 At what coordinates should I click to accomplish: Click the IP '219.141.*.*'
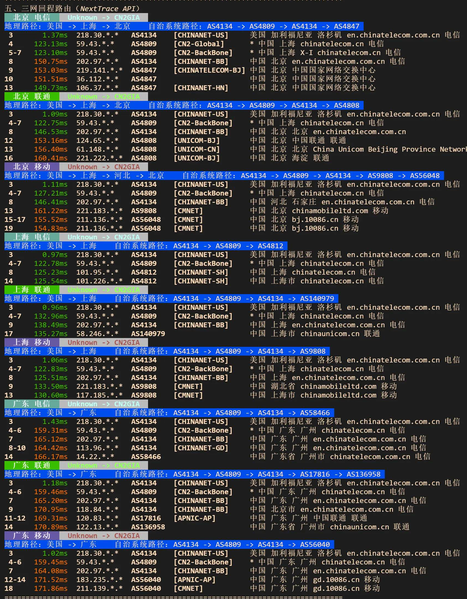99,70
